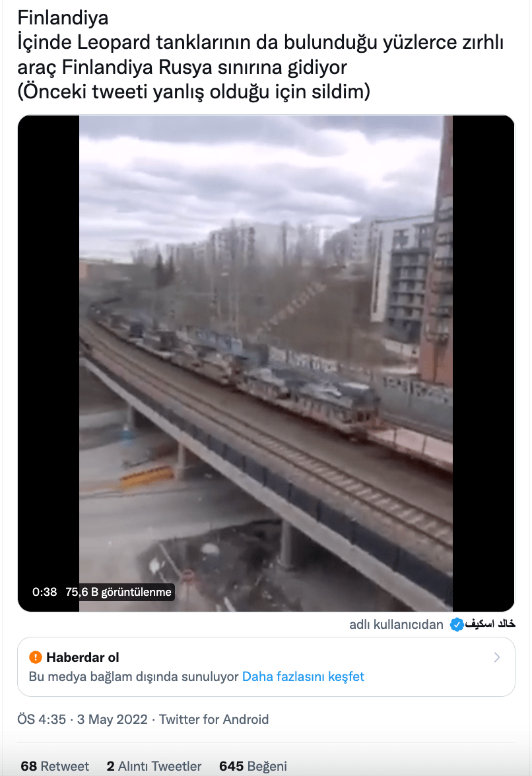532x776 pixels.
Task: View the 68 Retweet list
Action: pyautogui.click(x=54, y=766)
